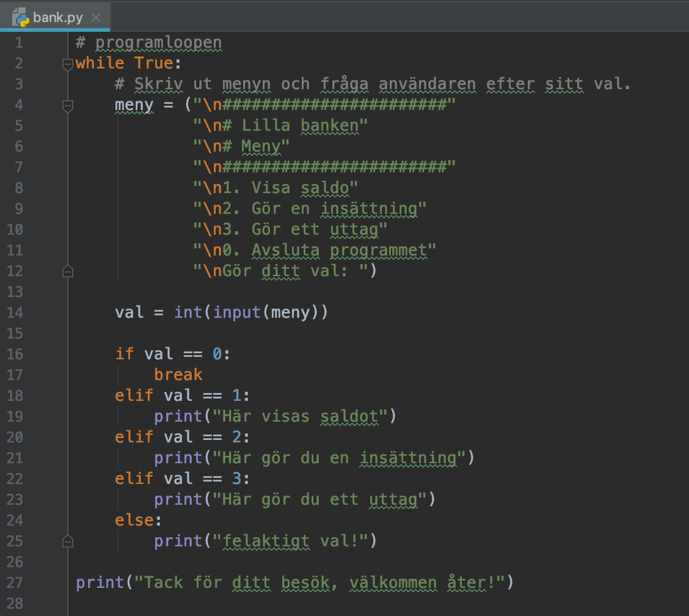Image resolution: width=689 pixels, height=616 pixels.
Task: Click the input function call on line 14
Action: tap(237, 312)
